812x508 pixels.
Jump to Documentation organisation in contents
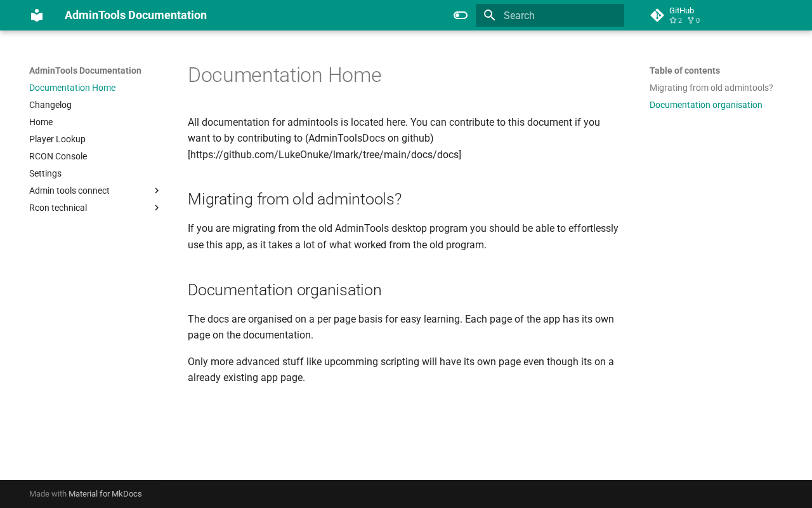706,105
